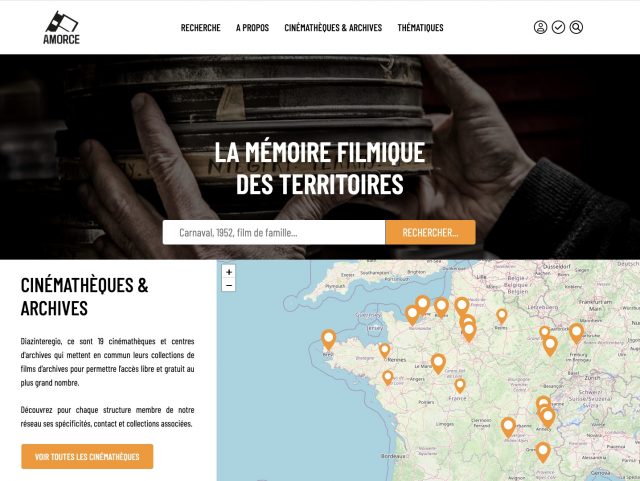Screen dimensions: 640x481
Task: Open the user account icon
Action: tap(540, 27)
